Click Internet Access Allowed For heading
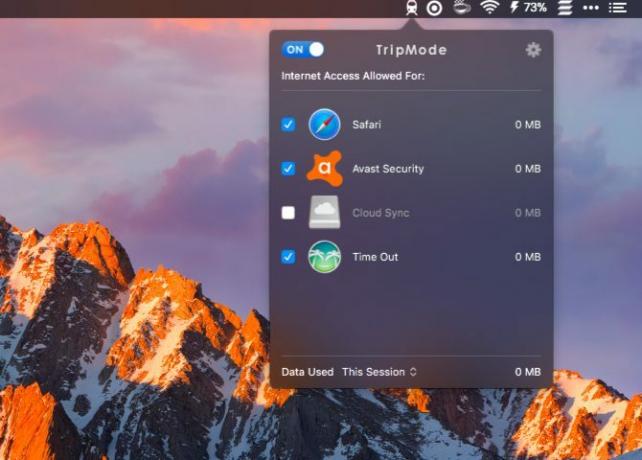This screenshot has width=642, height=460. pyautogui.click(x=353, y=76)
